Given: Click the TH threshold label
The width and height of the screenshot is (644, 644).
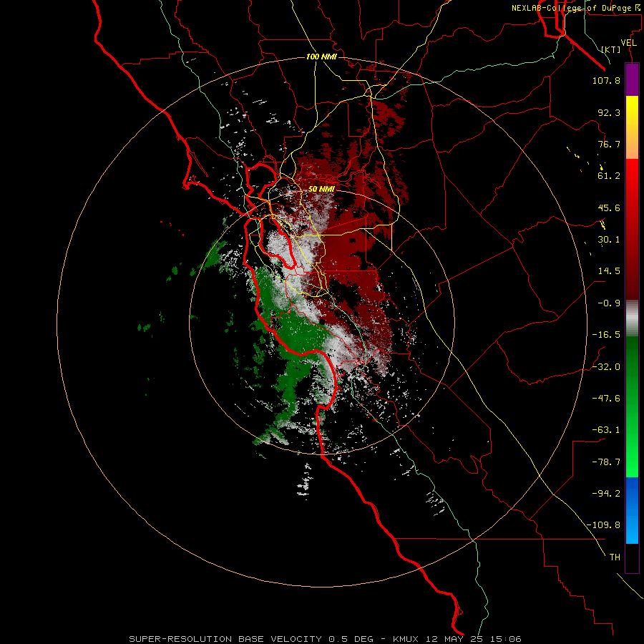Looking at the screenshot, I should tap(615, 557).
